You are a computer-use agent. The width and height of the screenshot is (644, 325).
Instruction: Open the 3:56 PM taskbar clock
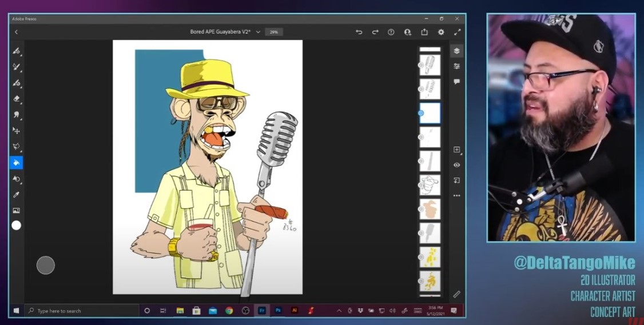coord(435,310)
